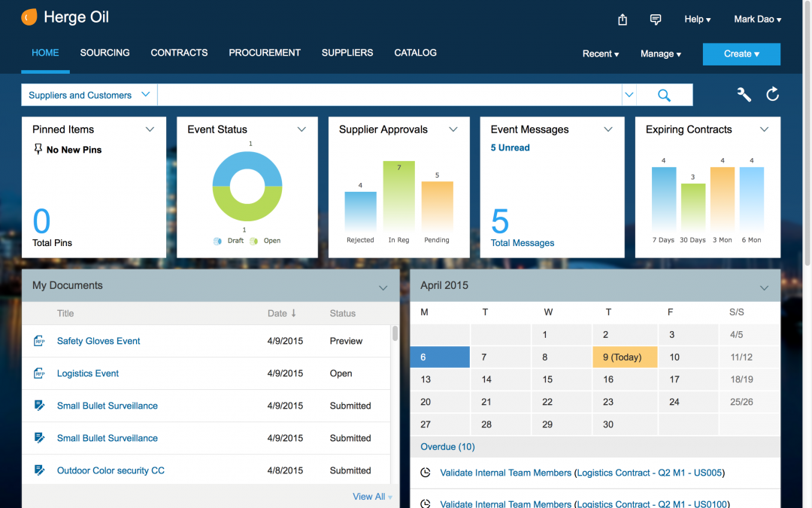The height and width of the screenshot is (508, 812).
Task: Click the clock icon beside US005 task
Action: pos(425,472)
